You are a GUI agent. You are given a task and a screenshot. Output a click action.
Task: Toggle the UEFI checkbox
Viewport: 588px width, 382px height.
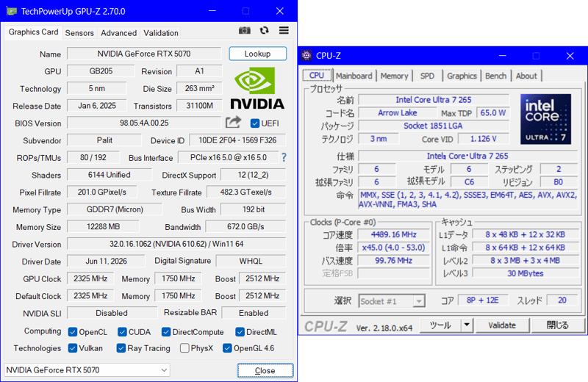point(254,123)
